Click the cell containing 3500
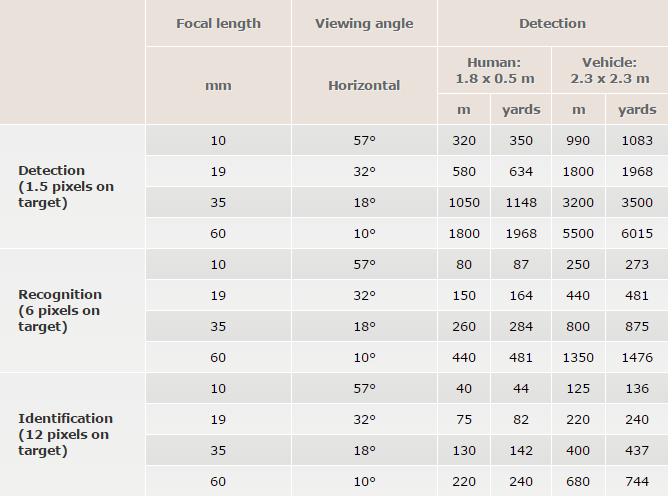The width and height of the screenshot is (668, 496). point(637,202)
